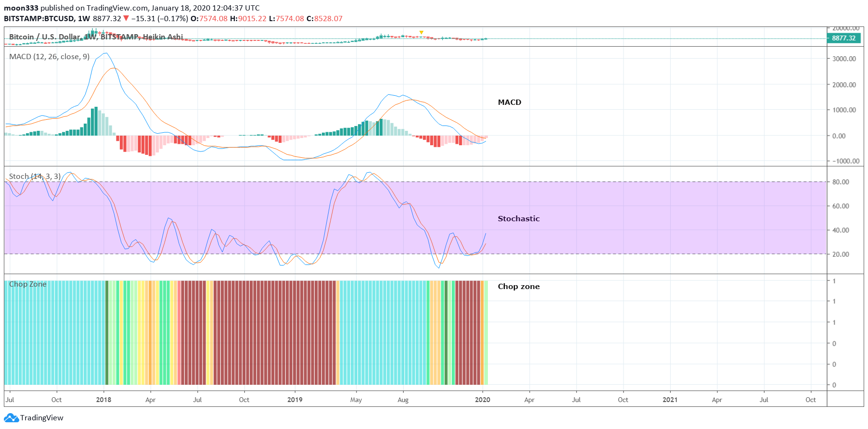This screenshot has height=429, width=868.
Task: Select the bold 'Stochastic' annotation text
Action: pos(519,219)
